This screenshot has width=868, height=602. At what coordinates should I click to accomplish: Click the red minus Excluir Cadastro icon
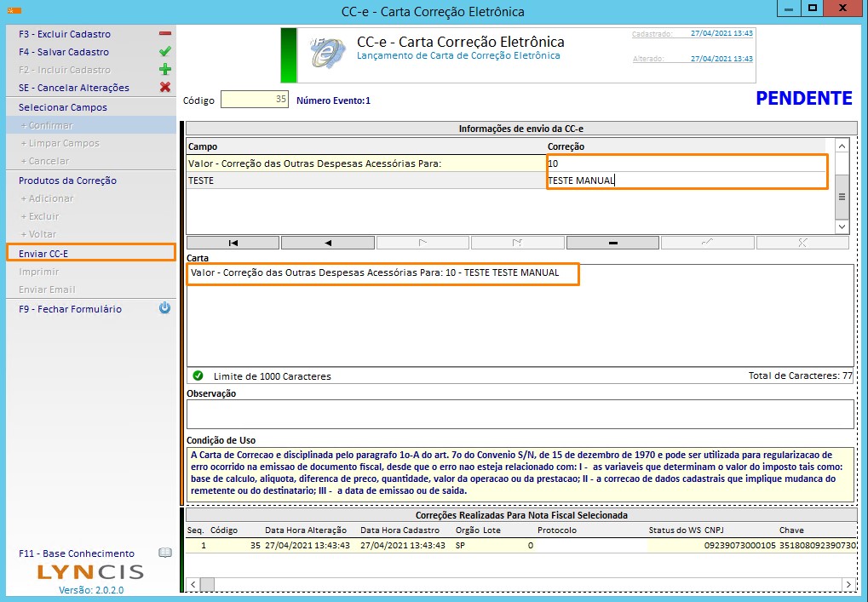[165, 34]
